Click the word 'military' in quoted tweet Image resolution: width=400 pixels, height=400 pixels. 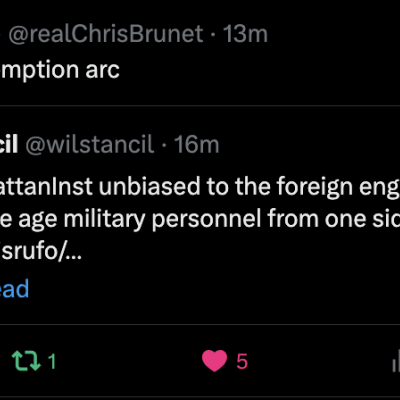pyautogui.click(x=104, y=221)
